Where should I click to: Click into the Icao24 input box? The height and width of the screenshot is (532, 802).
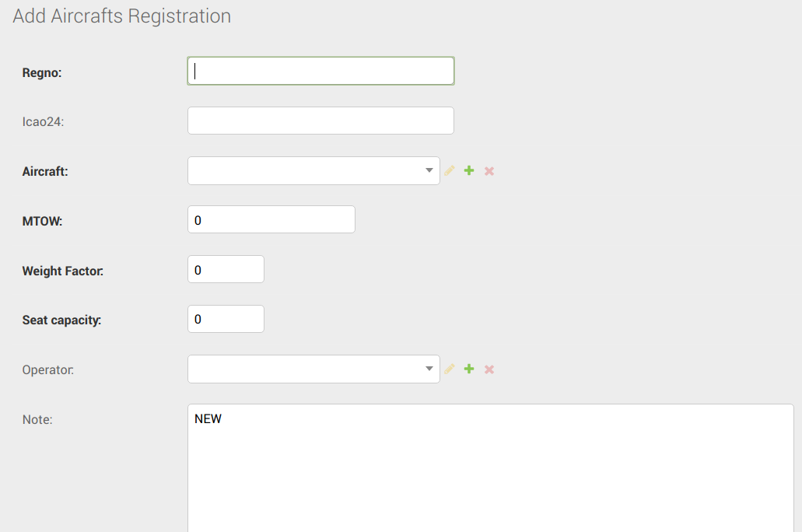click(x=320, y=121)
